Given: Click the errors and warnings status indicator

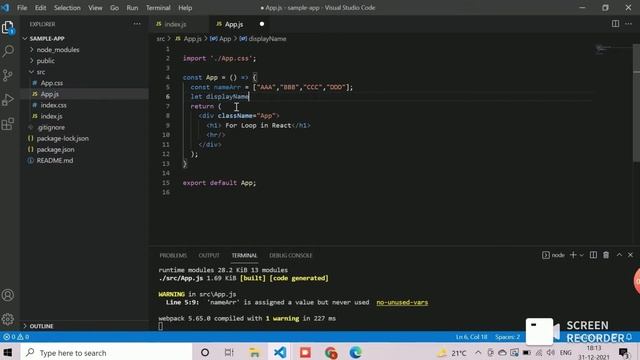Looking at the screenshot, I should (16, 337).
